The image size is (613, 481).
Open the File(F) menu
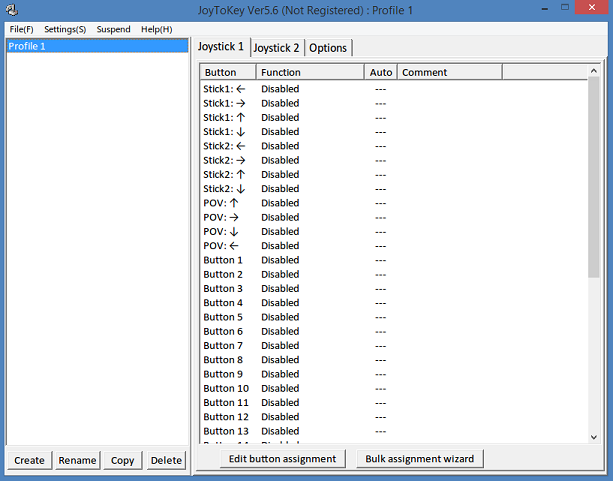pos(22,29)
